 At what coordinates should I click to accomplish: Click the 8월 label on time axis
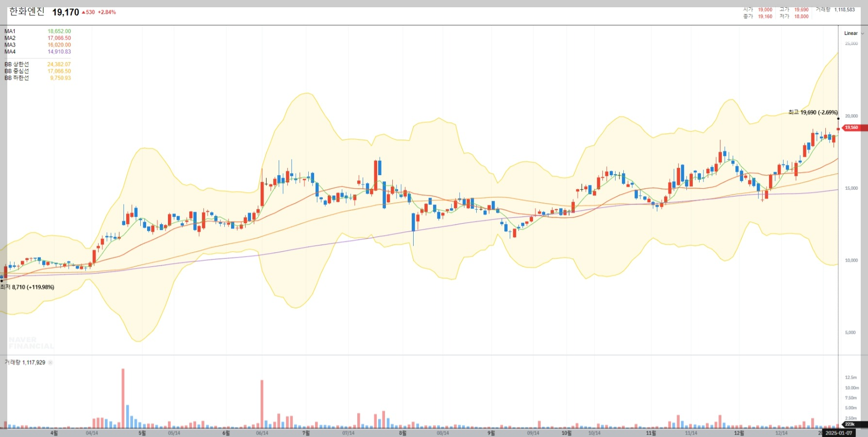(x=402, y=433)
